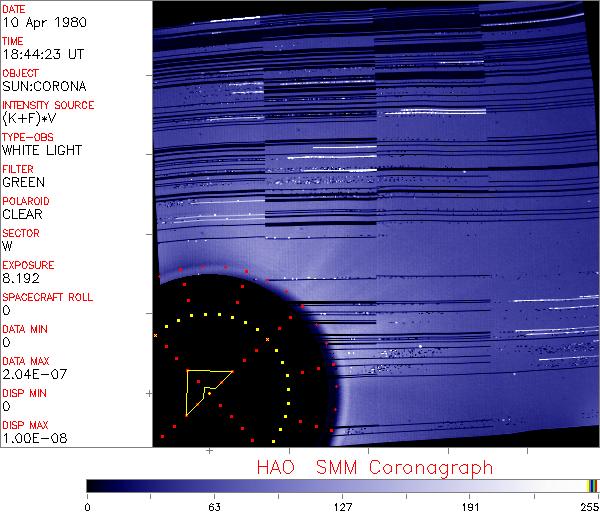The width and height of the screenshot is (600, 512).
Task: Click the color bar near value 127
Action: [342, 486]
